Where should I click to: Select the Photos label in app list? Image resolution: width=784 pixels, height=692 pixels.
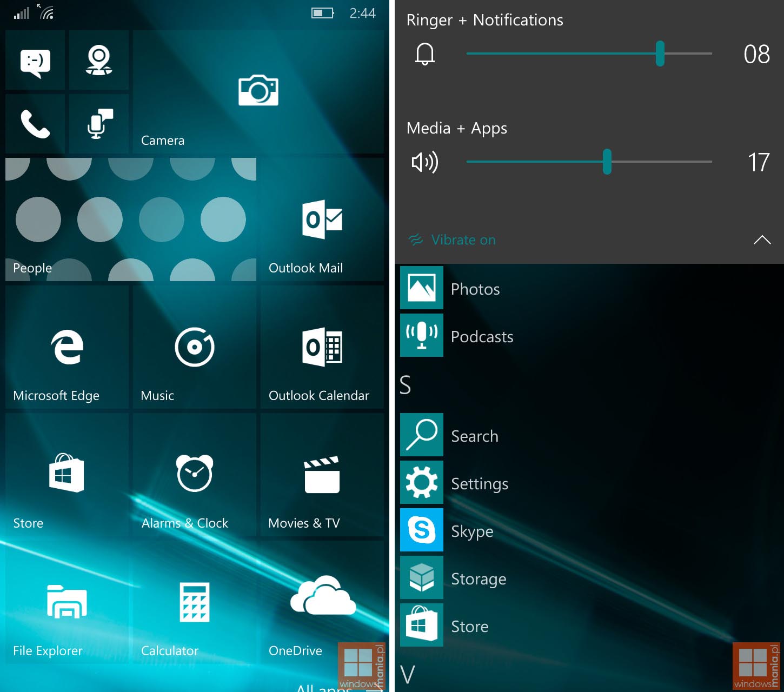tap(475, 289)
